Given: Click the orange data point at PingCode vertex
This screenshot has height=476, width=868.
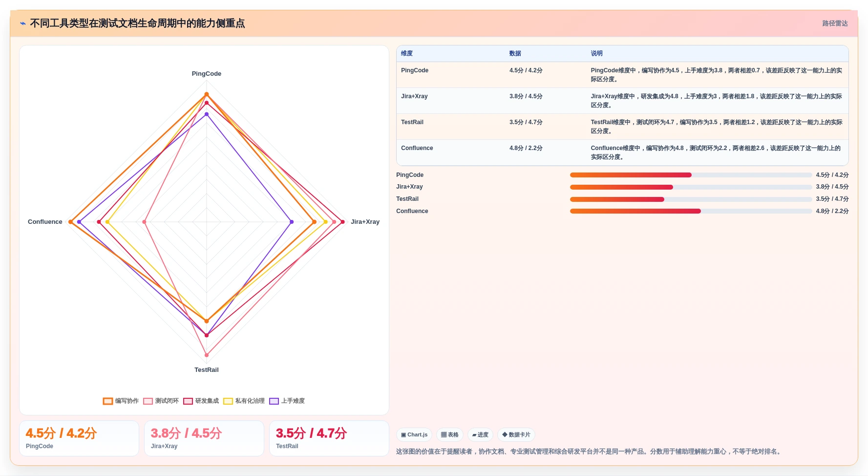Looking at the screenshot, I should pyautogui.click(x=207, y=94).
